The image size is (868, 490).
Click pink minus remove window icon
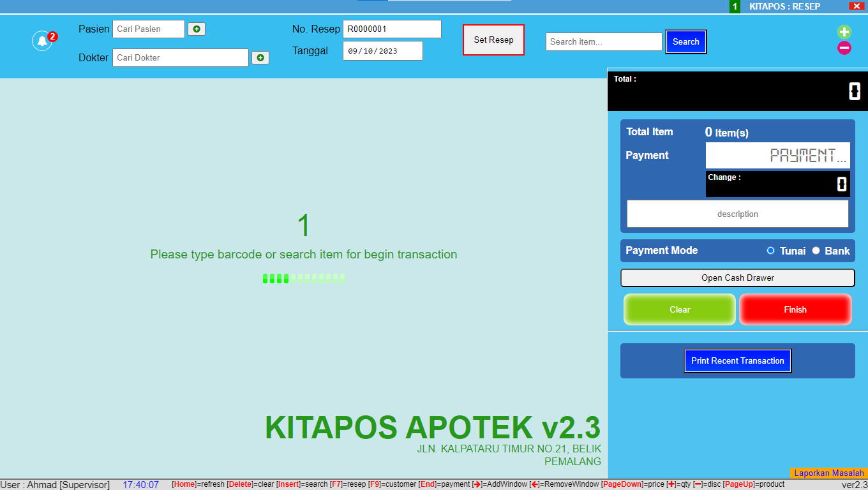[844, 48]
